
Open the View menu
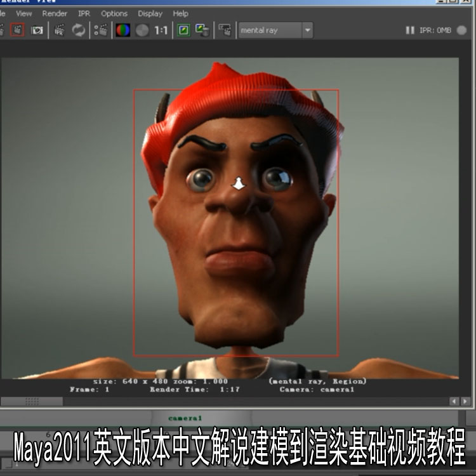pos(23,14)
